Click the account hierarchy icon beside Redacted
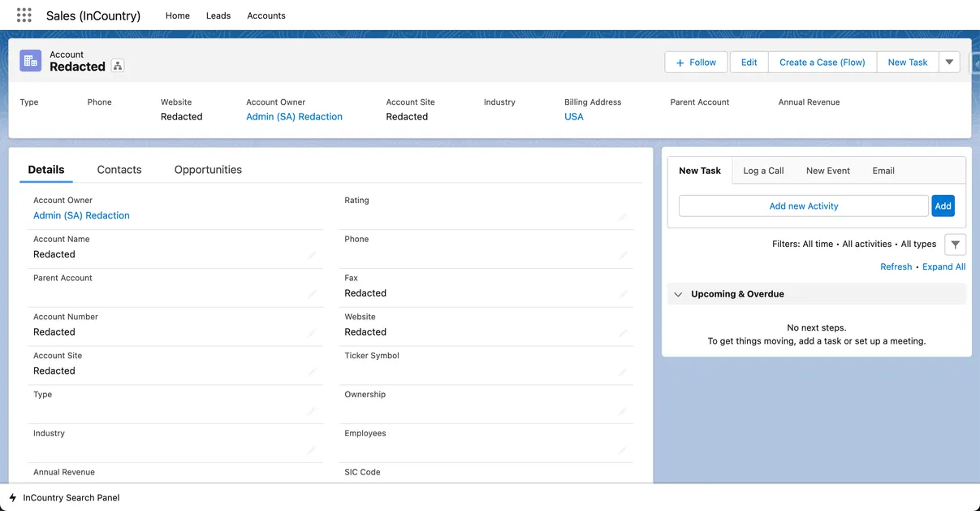 click(x=118, y=67)
